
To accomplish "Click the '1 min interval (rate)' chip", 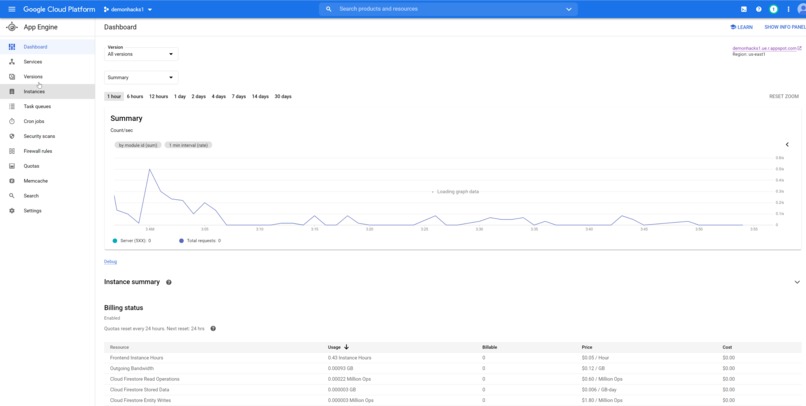I will tap(189, 145).
